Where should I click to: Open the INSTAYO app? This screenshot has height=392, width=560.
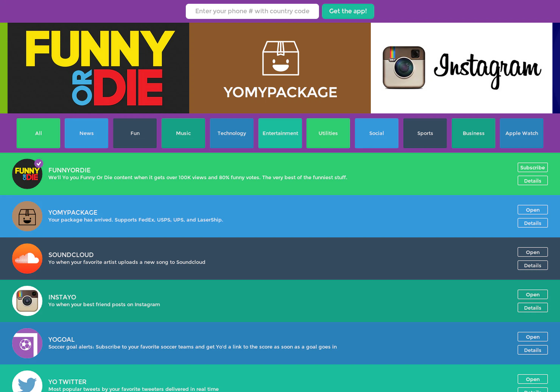pyautogui.click(x=533, y=294)
